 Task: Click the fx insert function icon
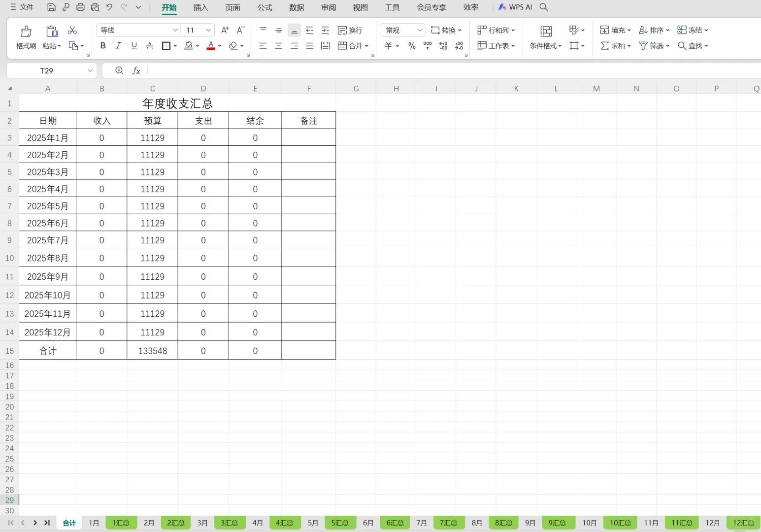(x=136, y=71)
